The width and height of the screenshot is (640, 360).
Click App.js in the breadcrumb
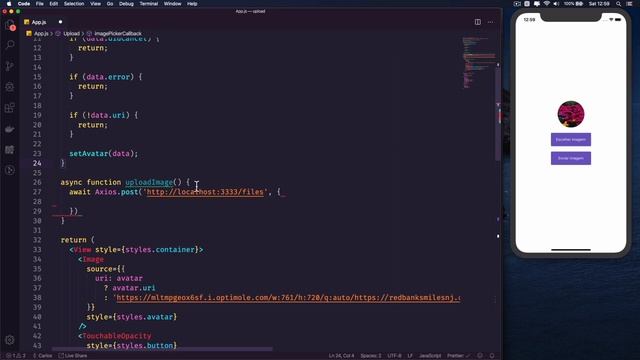[x=41, y=33]
